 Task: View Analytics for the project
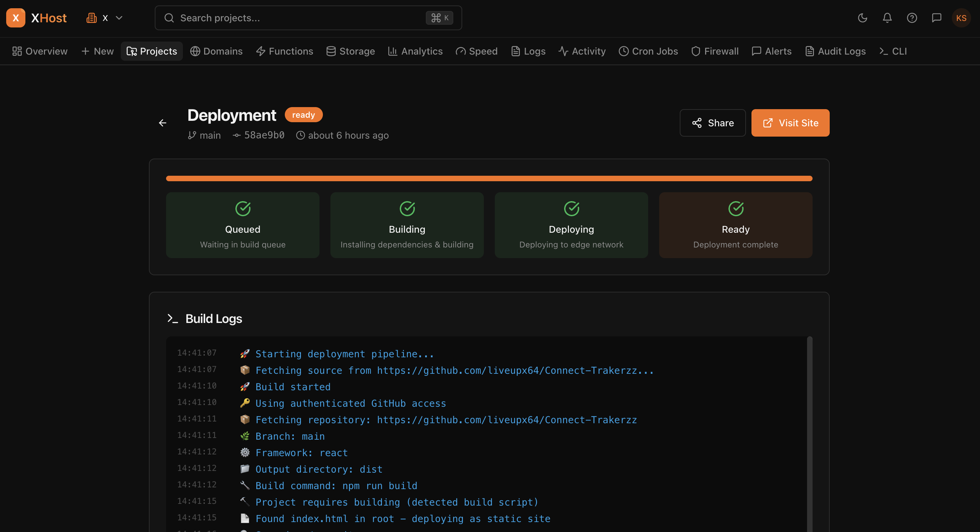pos(415,51)
